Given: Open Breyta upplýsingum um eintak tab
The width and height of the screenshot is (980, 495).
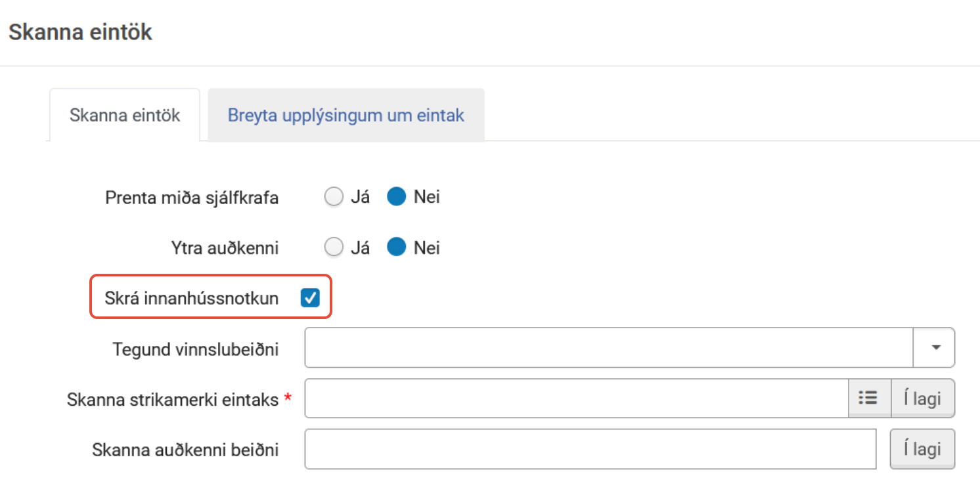Looking at the screenshot, I should (345, 116).
